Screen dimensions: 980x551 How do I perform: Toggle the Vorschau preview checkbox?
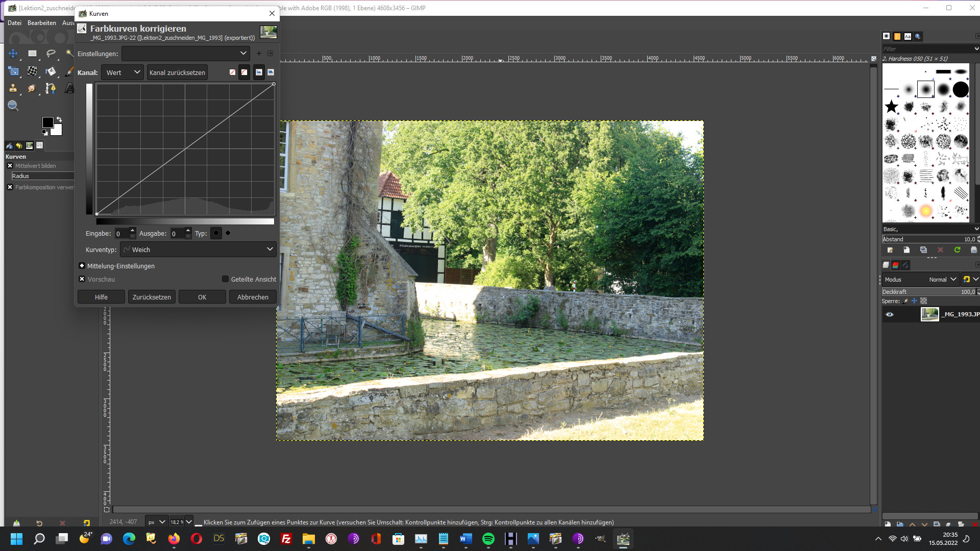tap(82, 279)
